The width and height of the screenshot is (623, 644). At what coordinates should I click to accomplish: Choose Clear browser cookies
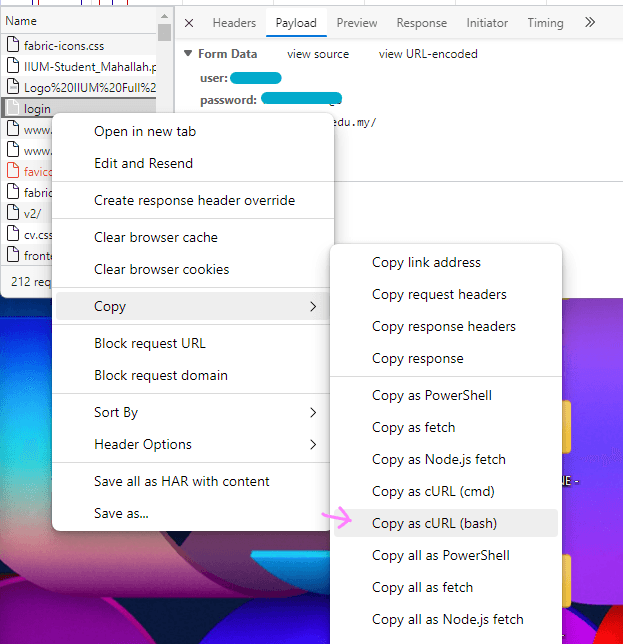[193, 269]
